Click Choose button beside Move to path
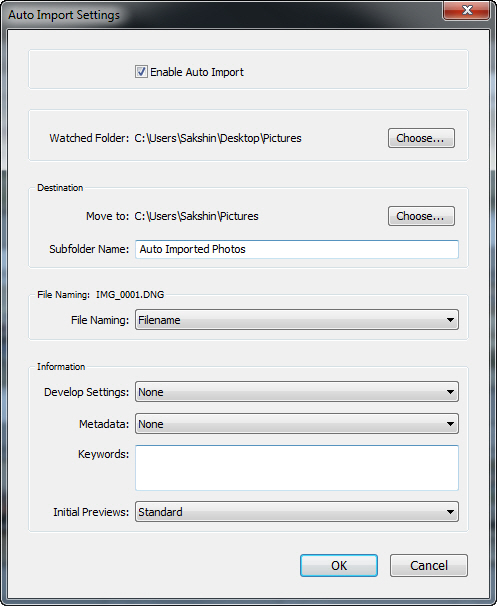The height and width of the screenshot is (606, 497). 421,216
